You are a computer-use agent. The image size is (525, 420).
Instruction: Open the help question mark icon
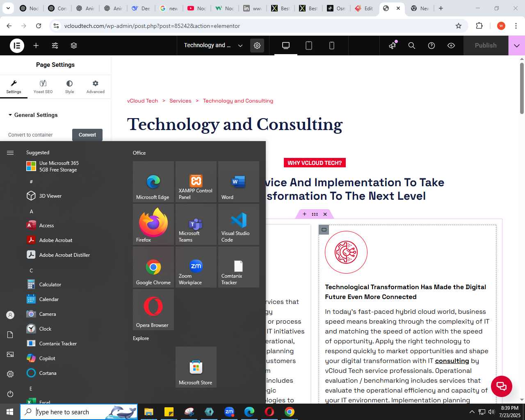tap(431, 46)
